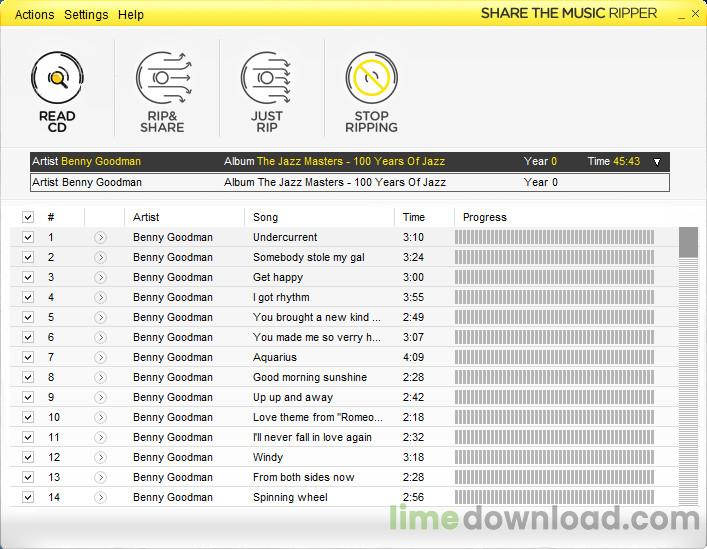Play track 2 Somebody stole my gal
Screen dimensions: 707x549
pyautogui.click(x=101, y=257)
